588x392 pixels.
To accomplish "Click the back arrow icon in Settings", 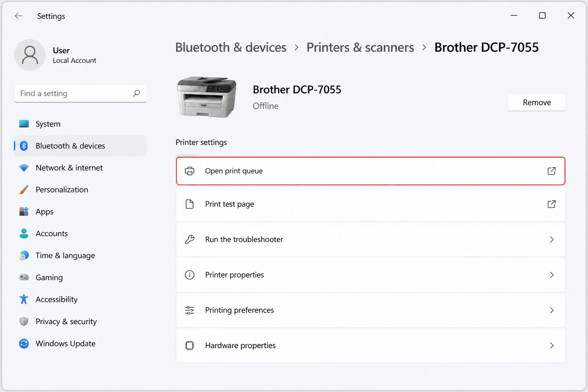I will (x=18, y=16).
